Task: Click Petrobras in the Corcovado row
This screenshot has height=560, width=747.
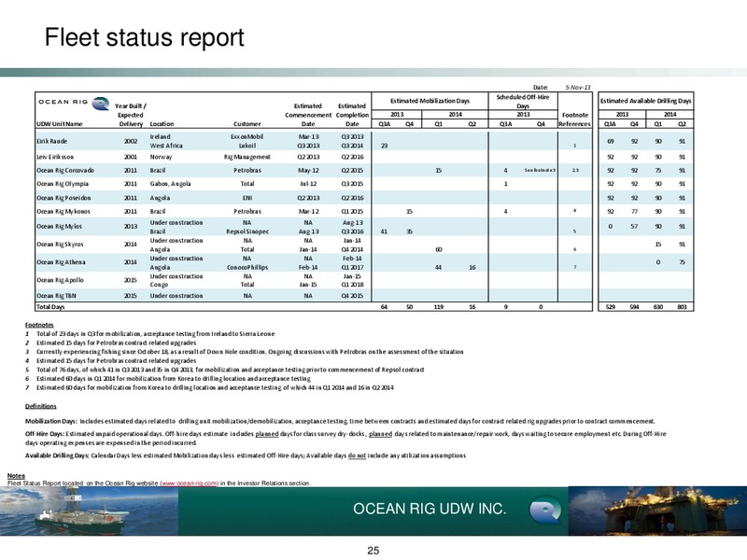Action: (247, 170)
